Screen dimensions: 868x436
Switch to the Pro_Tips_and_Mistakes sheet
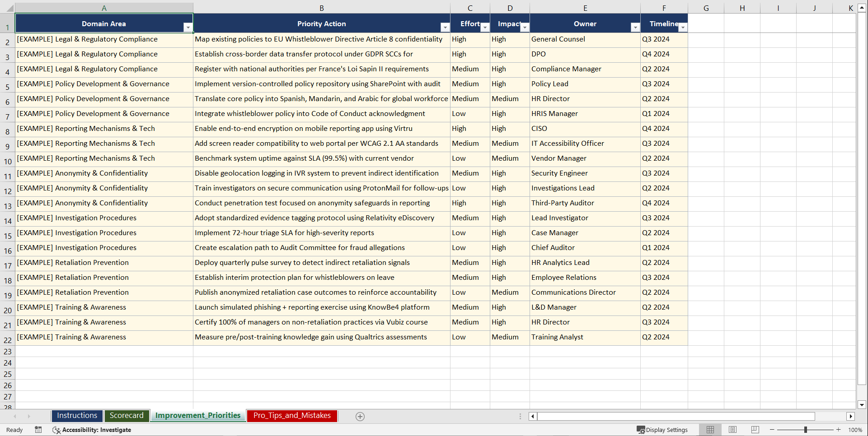click(292, 416)
